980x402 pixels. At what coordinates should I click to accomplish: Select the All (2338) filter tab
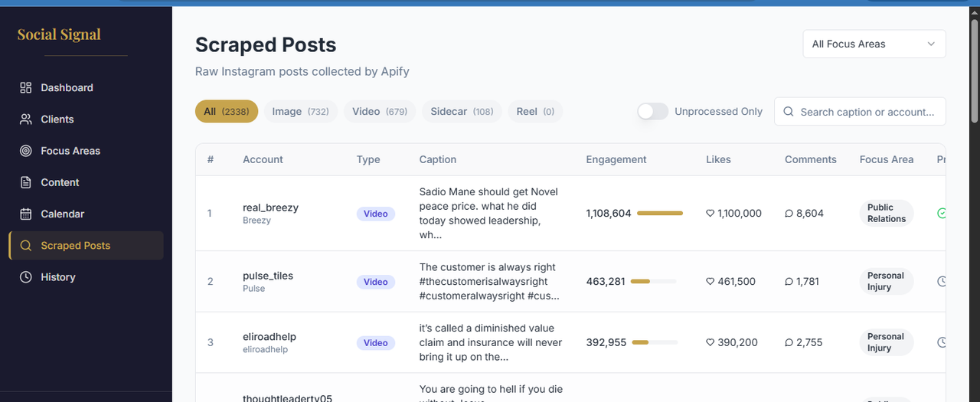[x=227, y=112]
